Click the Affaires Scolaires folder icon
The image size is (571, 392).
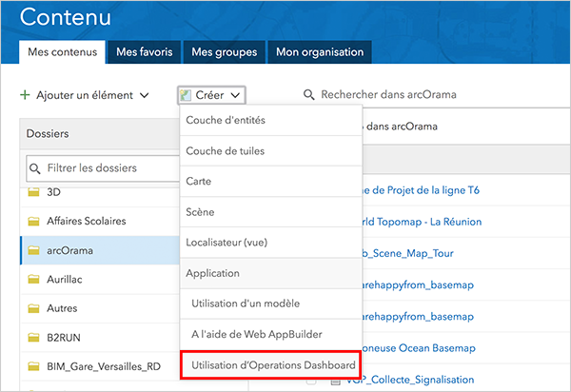pyautogui.click(x=32, y=221)
